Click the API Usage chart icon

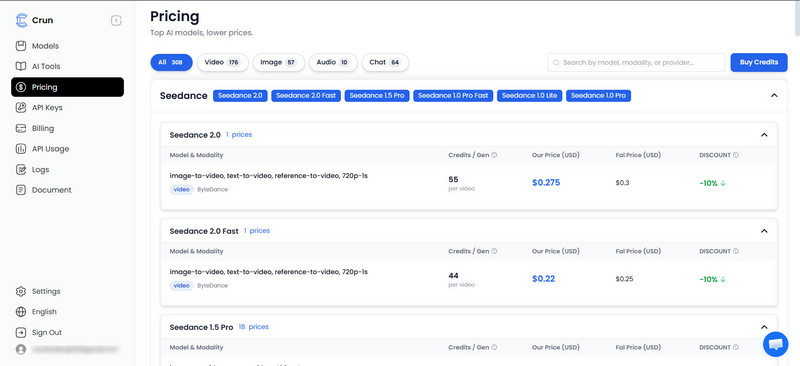(20, 149)
